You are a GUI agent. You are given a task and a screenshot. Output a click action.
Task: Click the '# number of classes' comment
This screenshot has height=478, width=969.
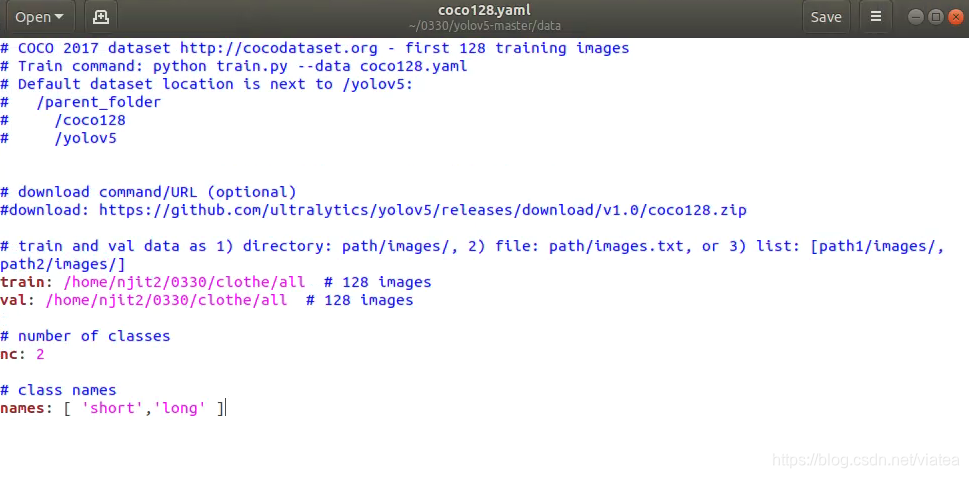pos(85,336)
